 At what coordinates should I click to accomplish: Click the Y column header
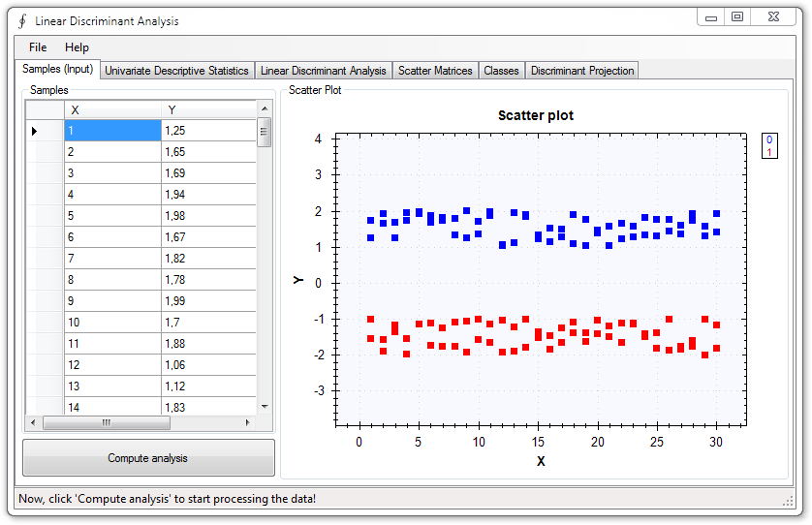[208, 109]
